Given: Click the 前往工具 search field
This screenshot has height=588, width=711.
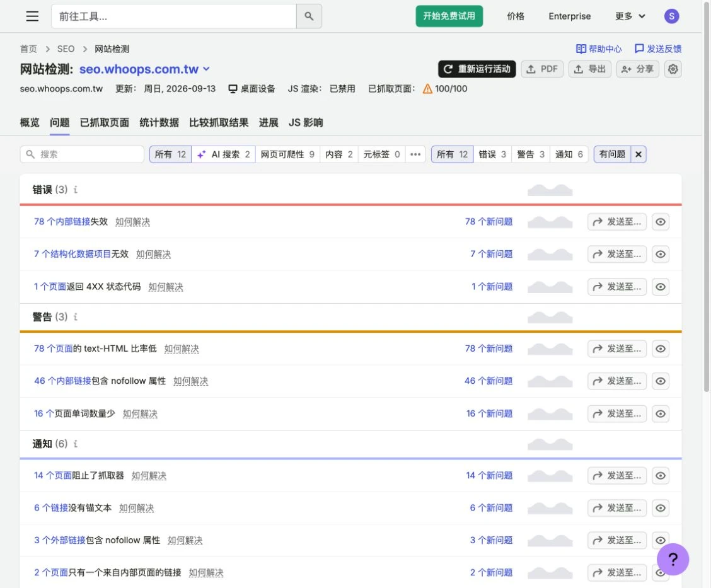Looking at the screenshot, I should (x=174, y=16).
